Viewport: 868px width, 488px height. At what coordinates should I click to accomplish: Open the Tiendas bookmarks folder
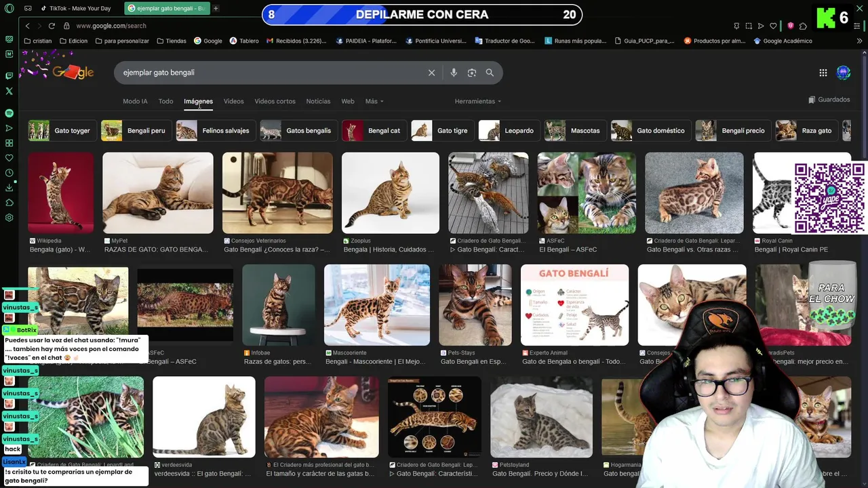tap(172, 41)
